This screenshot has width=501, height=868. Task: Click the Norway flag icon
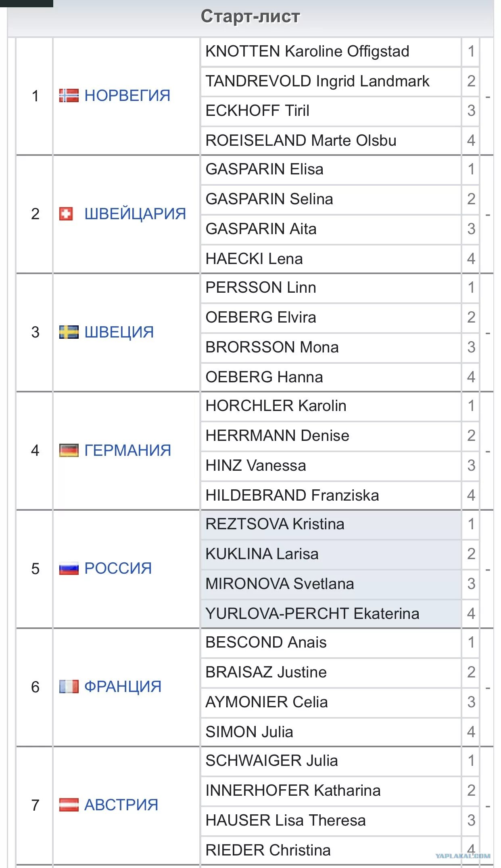coord(69,96)
